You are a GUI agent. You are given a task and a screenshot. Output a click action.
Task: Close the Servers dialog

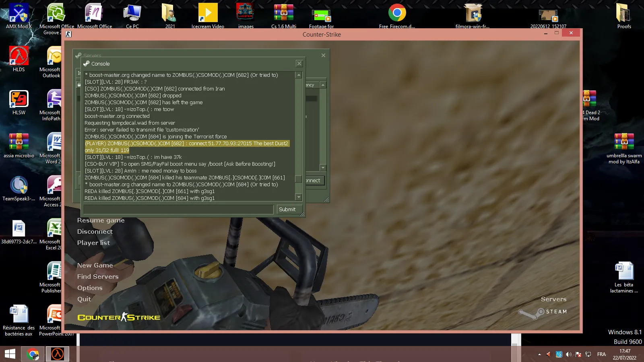pyautogui.click(x=323, y=56)
